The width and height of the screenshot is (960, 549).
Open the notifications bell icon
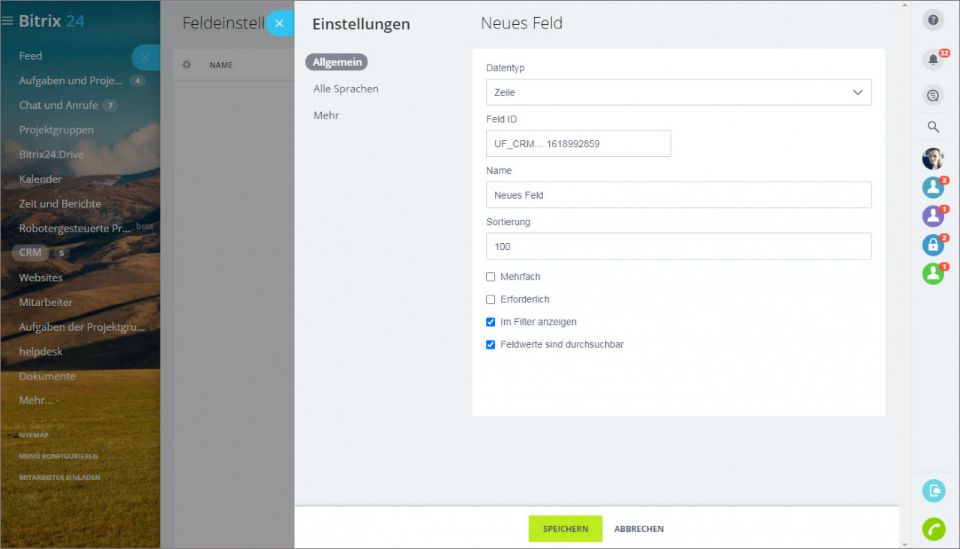point(933,60)
